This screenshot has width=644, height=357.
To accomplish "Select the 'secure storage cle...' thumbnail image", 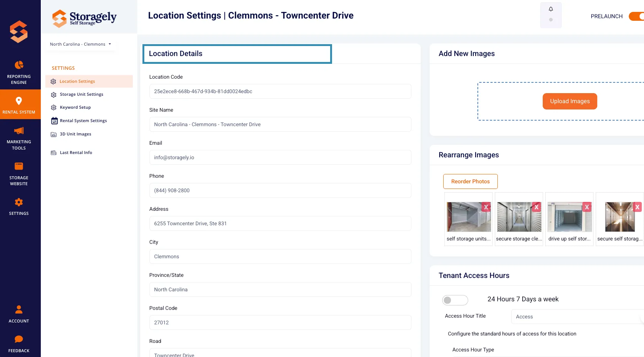I will click(519, 217).
